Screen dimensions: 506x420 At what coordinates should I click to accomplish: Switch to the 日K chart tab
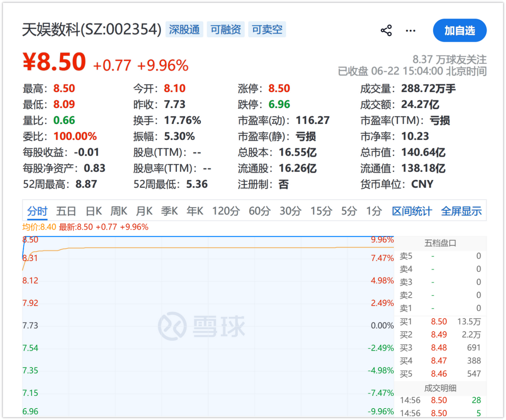(94, 211)
